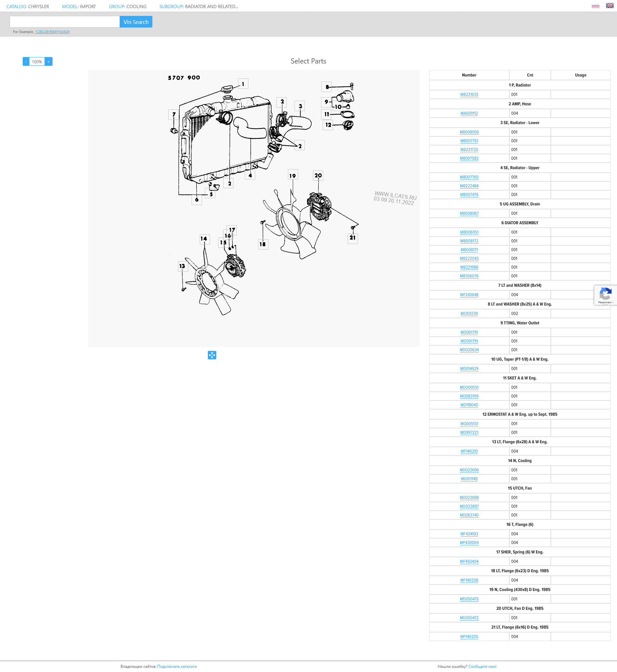617x672 pixels.
Task: Click the zoom in plus button
Action: coord(48,62)
